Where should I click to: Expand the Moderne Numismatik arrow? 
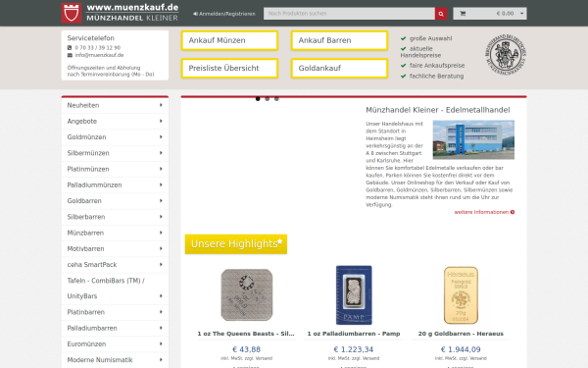pyautogui.click(x=161, y=360)
